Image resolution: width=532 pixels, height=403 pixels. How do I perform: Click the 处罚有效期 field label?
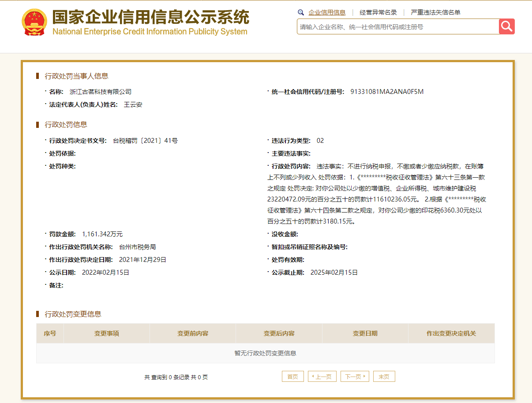click(x=288, y=260)
